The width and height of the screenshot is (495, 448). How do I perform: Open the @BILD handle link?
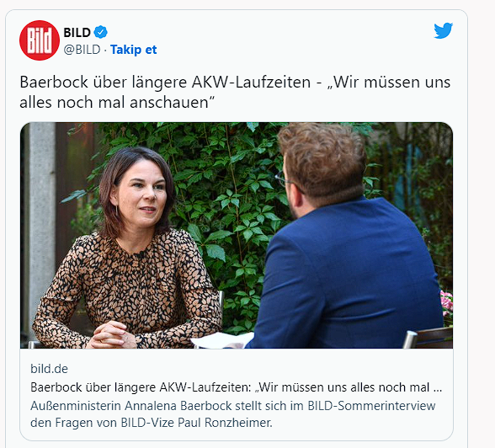point(82,50)
